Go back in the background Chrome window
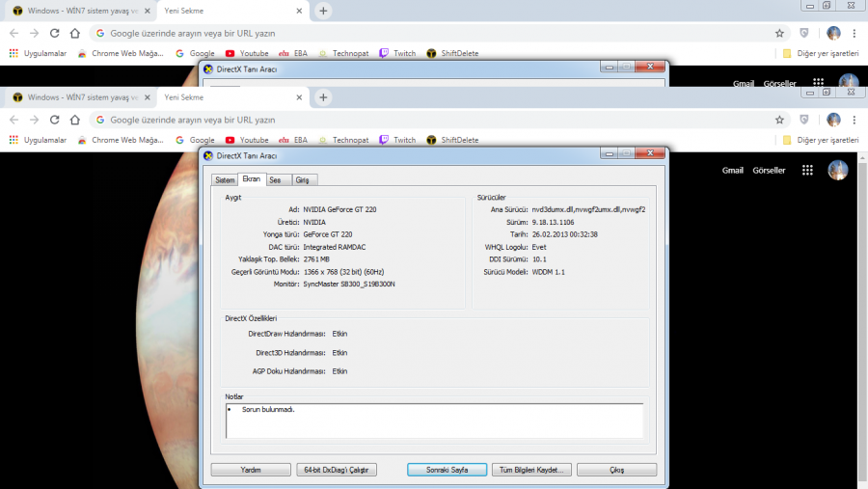The width and height of the screenshot is (868, 489). click(x=14, y=33)
